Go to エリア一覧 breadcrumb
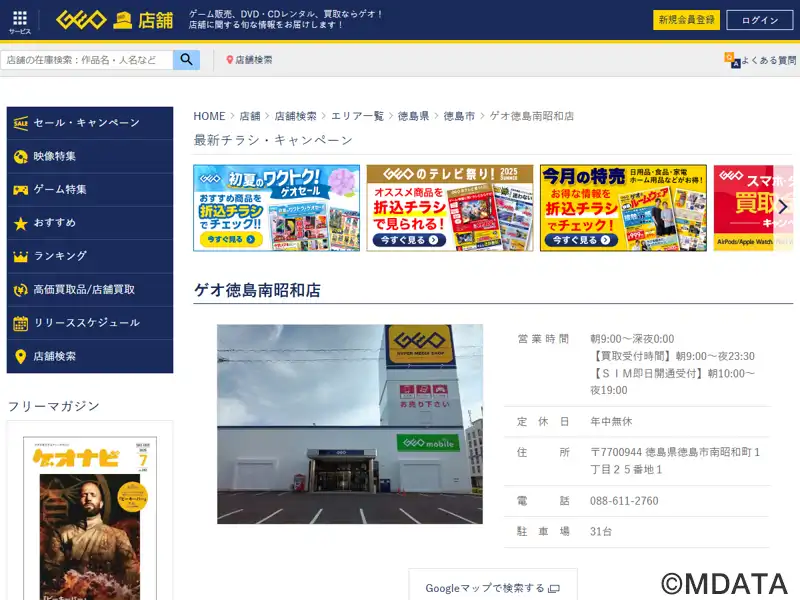800x600 pixels. coord(357,116)
